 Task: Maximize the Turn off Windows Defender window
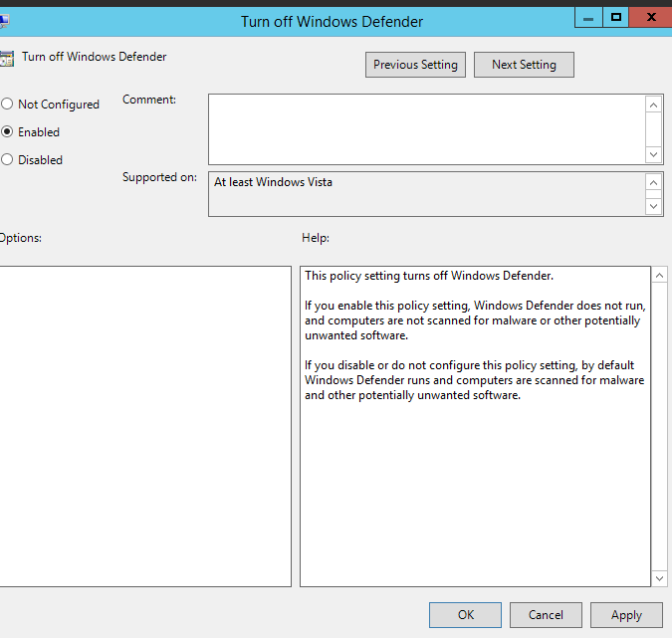pos(616,18)
